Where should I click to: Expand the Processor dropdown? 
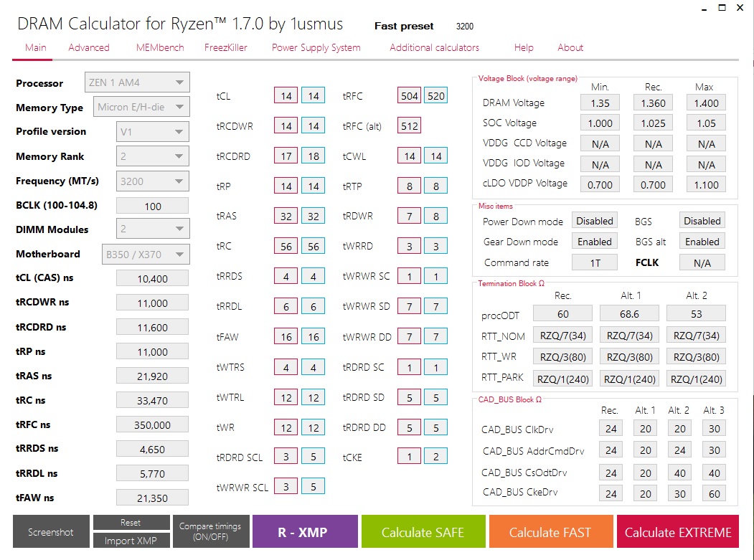pyautogui.click(x=137, y=82)
